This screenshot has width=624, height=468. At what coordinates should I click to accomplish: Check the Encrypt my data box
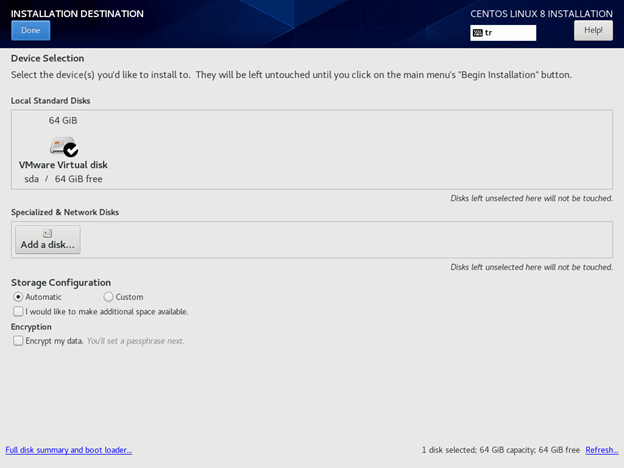tap(18, 341)
